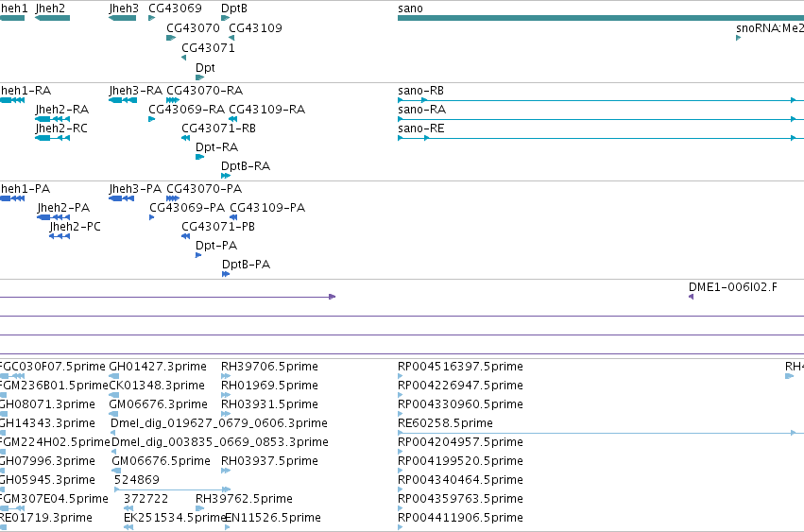Screen dimensions: 804x532
Task: Open EST RP004516397.5prime
Action: [460, 367]
